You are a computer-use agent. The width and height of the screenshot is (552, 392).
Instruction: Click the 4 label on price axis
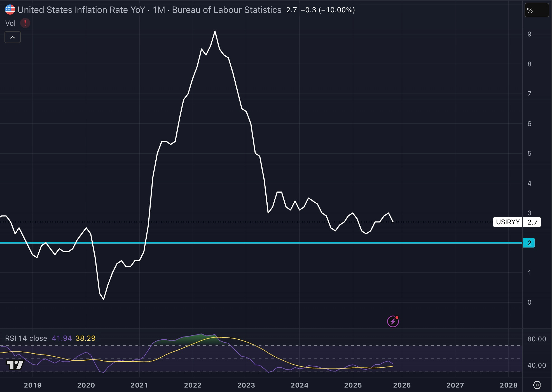(x=529, y=183)
